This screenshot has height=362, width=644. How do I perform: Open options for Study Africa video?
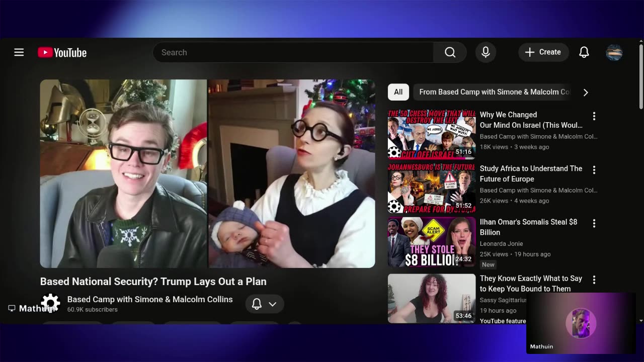point(594,170)
